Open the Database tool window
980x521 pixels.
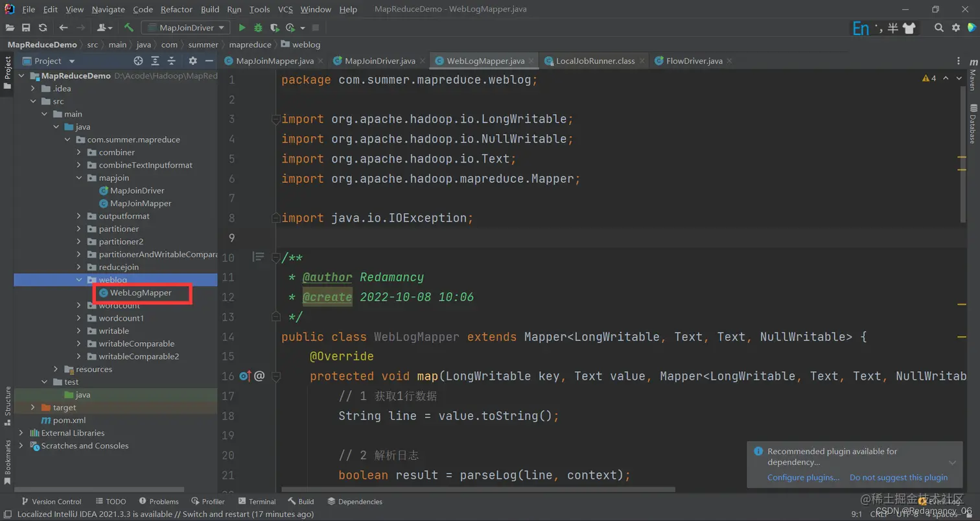973,123
